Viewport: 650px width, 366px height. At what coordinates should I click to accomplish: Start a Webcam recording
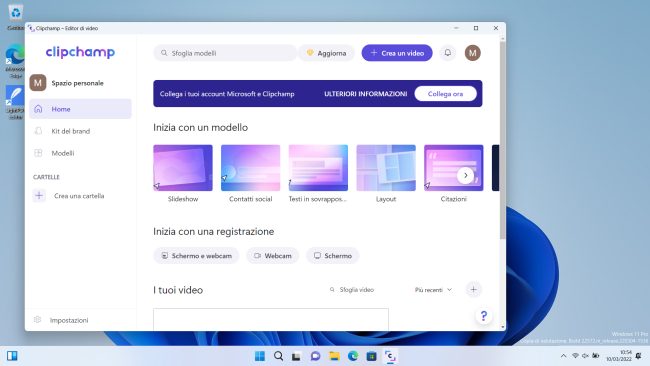click(x=272, y=256)
